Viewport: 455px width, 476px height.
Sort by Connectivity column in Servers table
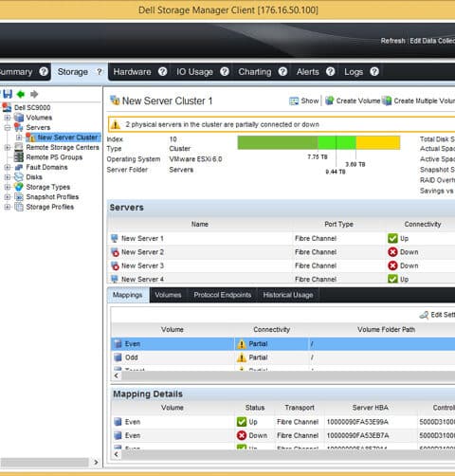click(x=423, y=224)
